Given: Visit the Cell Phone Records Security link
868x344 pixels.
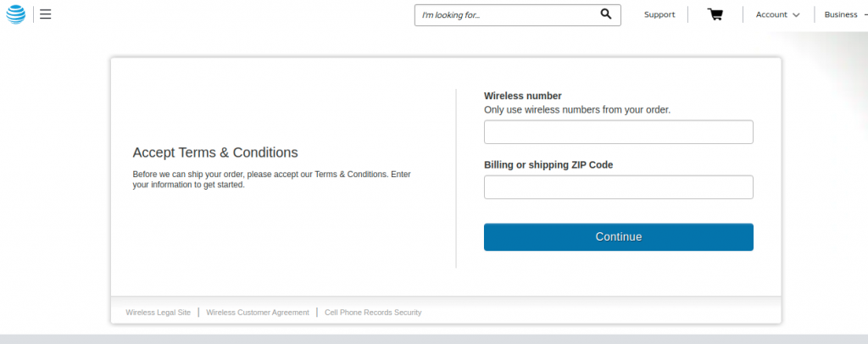Looking at the screenshot, I should [373, 313].
